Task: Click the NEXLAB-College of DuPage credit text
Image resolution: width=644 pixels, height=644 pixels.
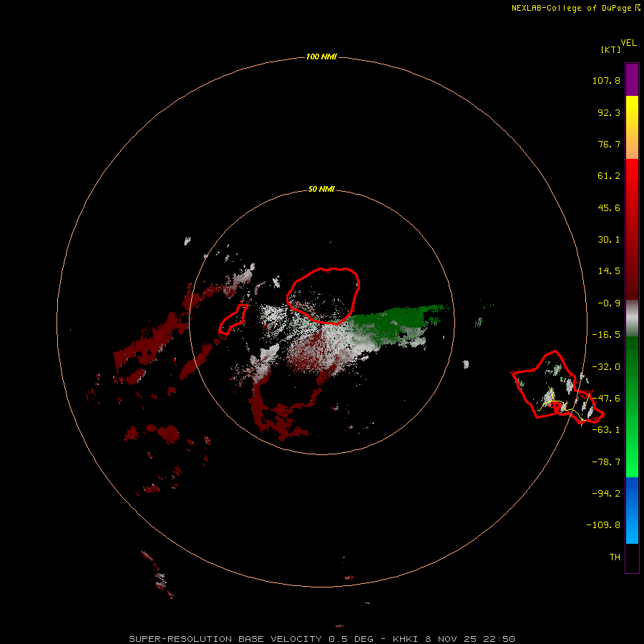Action: pos(571,8)
